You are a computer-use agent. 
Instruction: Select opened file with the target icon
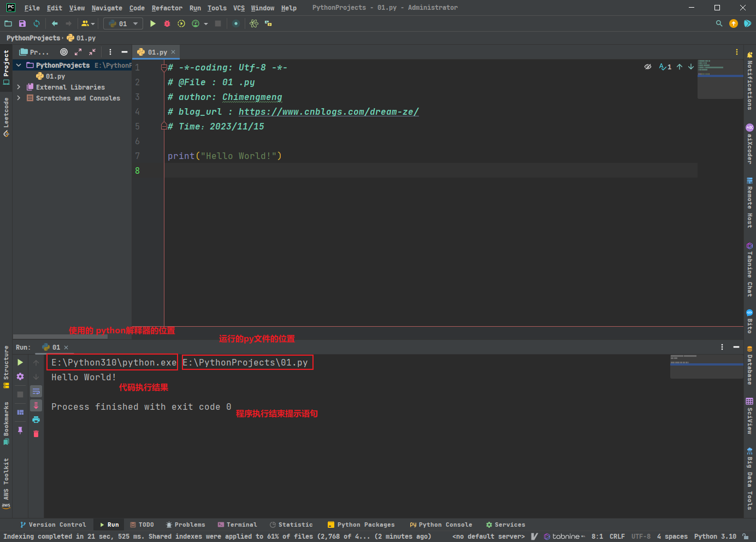[64, 52]
